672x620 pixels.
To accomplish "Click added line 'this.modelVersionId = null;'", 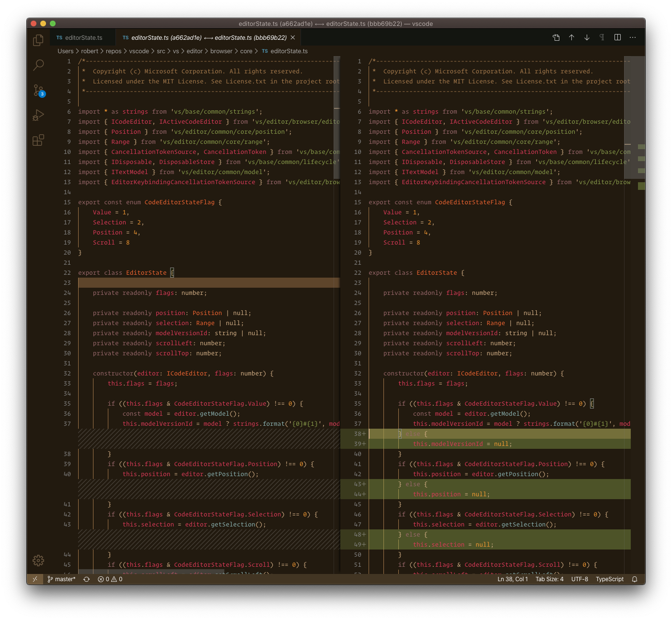I will [462, 444].
